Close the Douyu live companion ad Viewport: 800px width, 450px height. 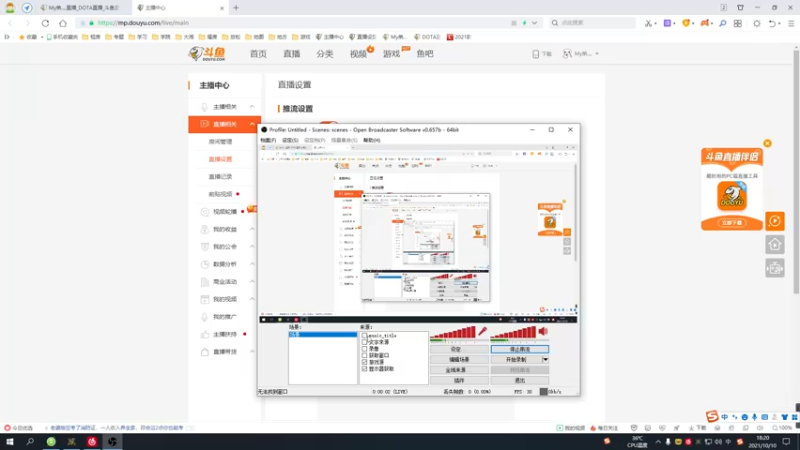click(x=767, y=143)
